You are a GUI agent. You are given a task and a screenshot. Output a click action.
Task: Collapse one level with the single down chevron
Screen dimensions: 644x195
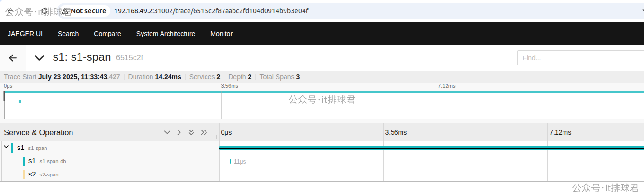tap(167, 132)
